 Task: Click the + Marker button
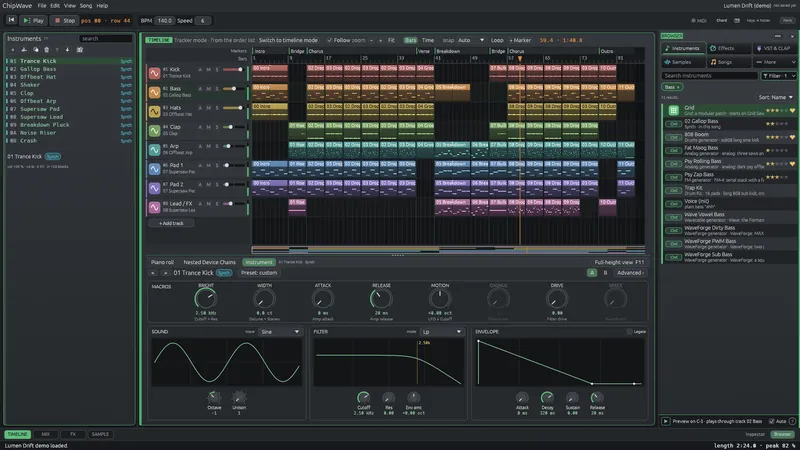coord(520,40)
